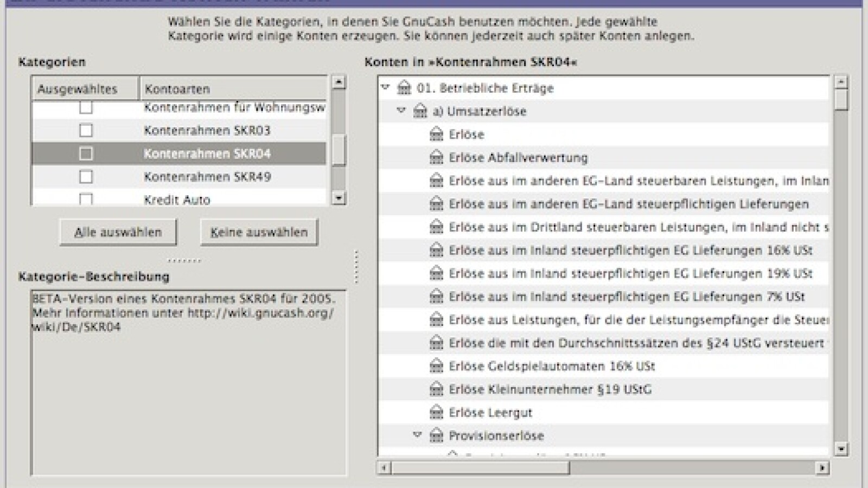The image size is (868, 488).
Task: Click icon for 'Durchschnittssätzen des §24 UStG' account
Action: pyautogui.click(x=436, y=343)
